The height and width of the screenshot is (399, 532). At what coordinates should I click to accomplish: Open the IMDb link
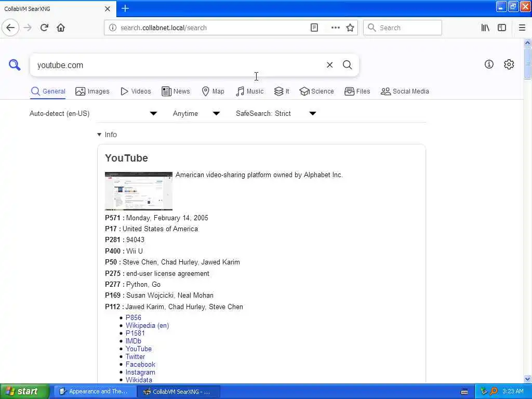coord(134,341)
